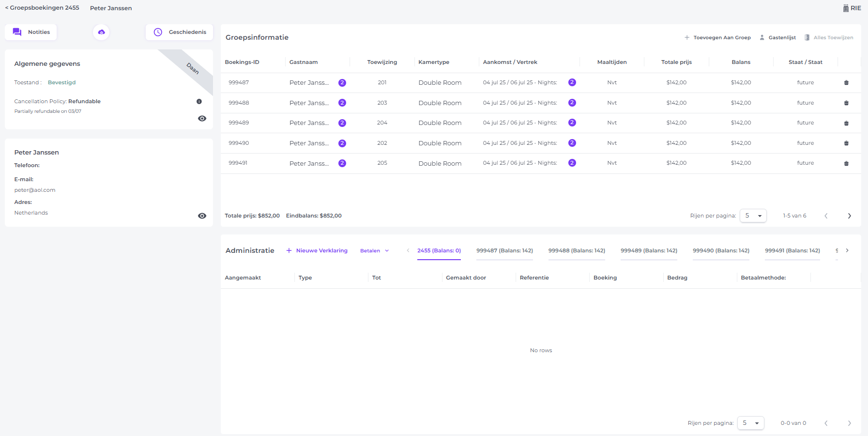868x436 pixels.
Task: Open the Notities notes button
Action: point(31,32)
